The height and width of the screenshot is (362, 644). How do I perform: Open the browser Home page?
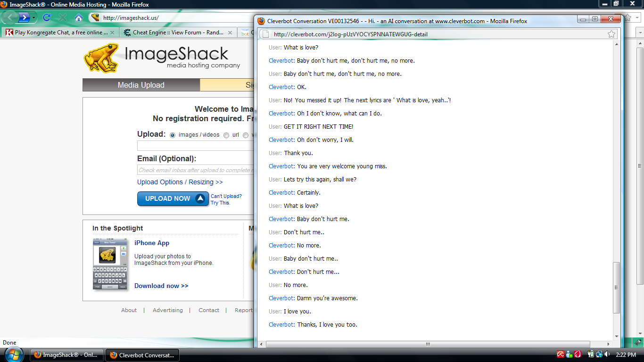coord(78,17)
